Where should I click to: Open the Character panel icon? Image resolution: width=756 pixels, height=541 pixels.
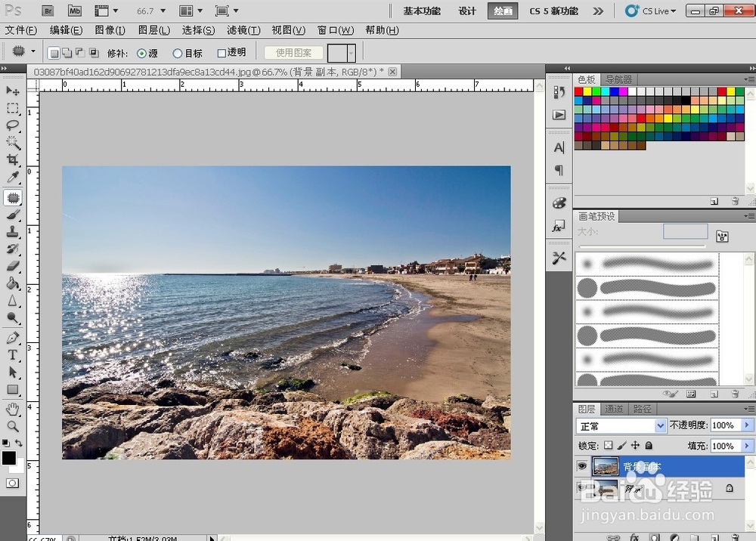559,148
